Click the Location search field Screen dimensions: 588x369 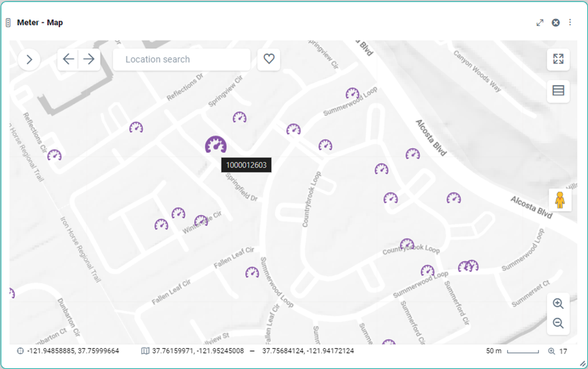(182, 59)
